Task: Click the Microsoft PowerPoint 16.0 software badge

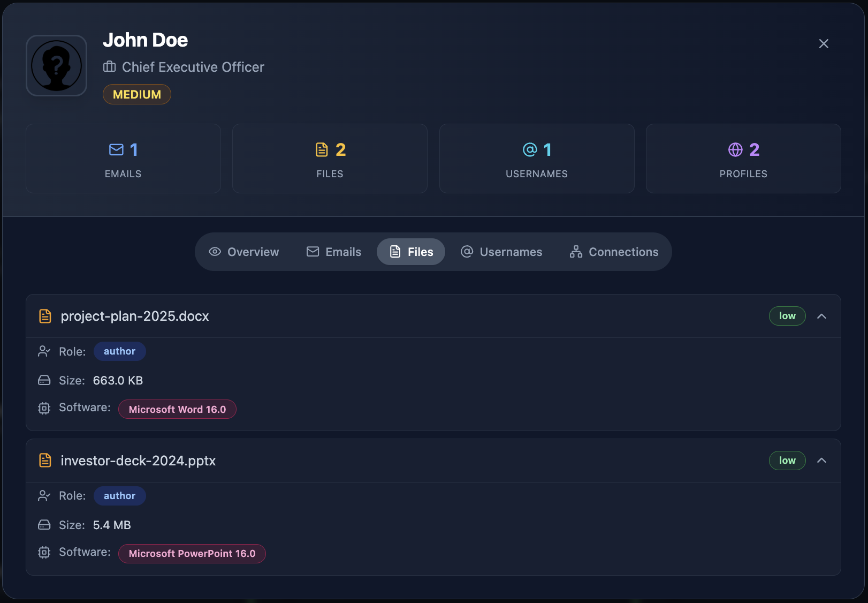Action: tap(192, 553)
